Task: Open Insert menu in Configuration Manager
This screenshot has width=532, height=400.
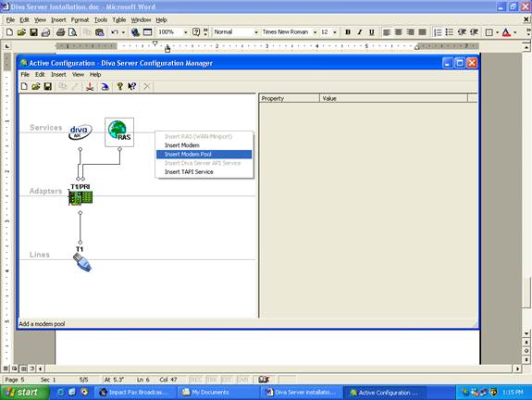Action: click(x=58, y=74)
